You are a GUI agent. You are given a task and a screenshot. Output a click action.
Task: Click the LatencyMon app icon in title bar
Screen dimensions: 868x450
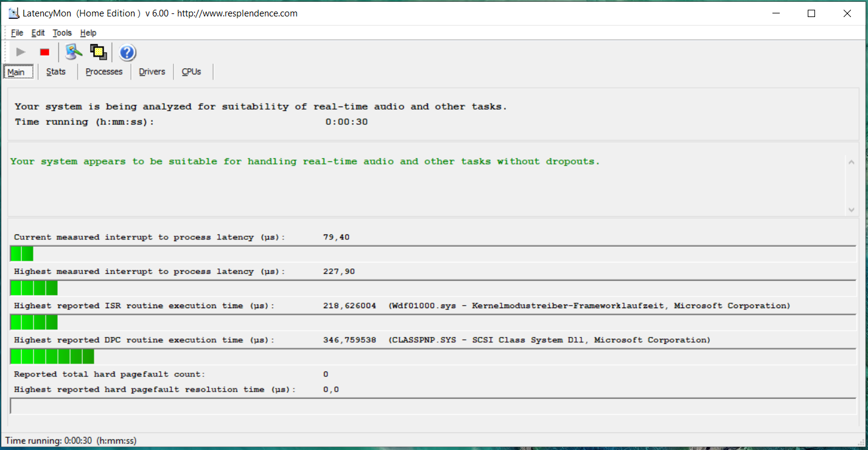[13, 13]
